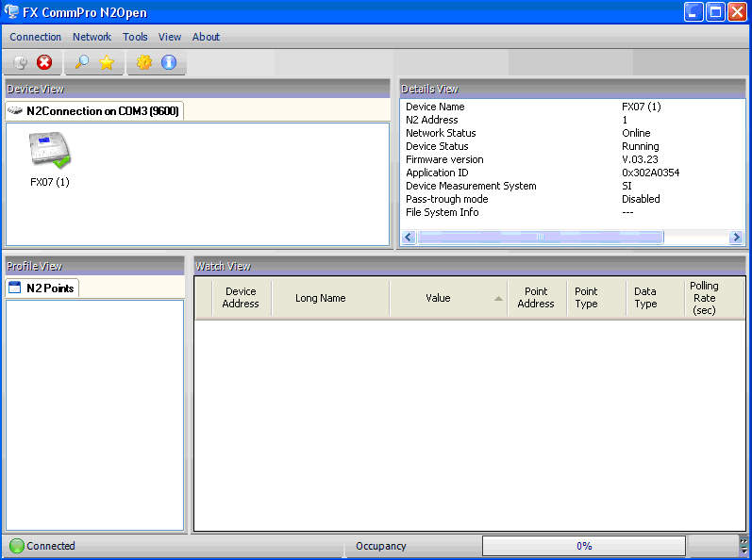Open the Network menu
The image size is (752, 560).
click(92, 37)
